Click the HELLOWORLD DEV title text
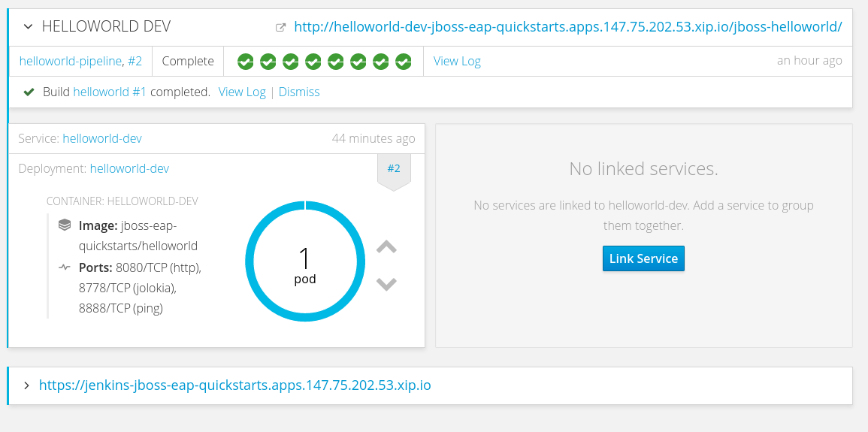The image size is (868, 432). tap(106, 26)
